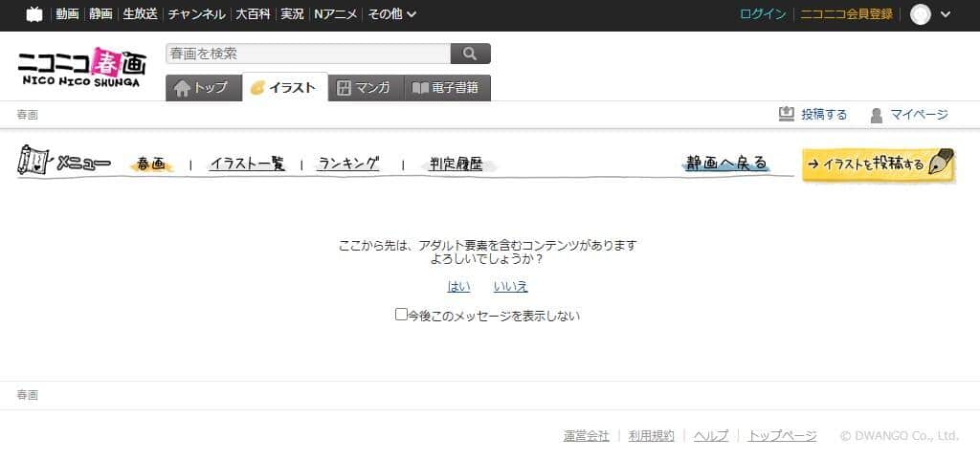
Task: Switch to the トップ tab
Action: 203,88
